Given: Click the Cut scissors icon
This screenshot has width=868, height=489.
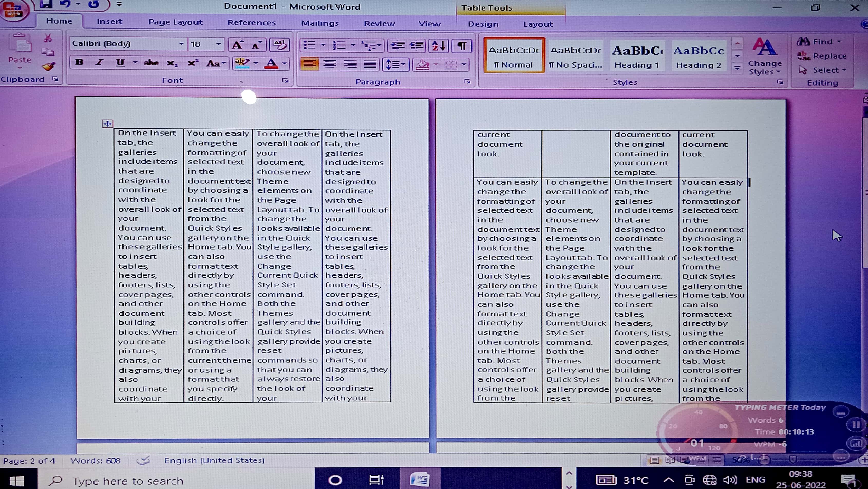Looking at the screenshot, I should 48,38.
